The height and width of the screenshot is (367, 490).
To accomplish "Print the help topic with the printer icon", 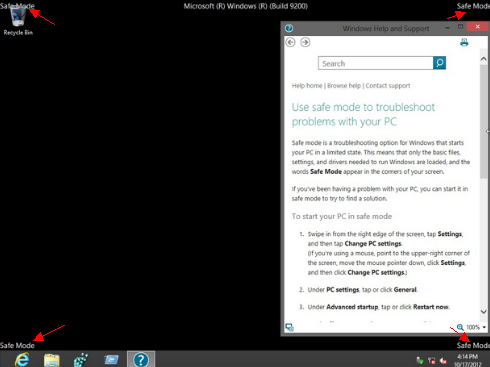I will click(x=464, y=42).
